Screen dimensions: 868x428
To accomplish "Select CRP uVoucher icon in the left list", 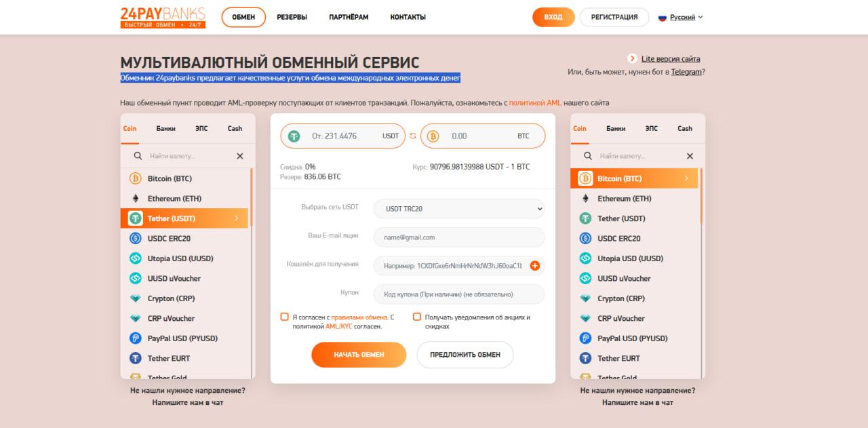I will [135, 318].
